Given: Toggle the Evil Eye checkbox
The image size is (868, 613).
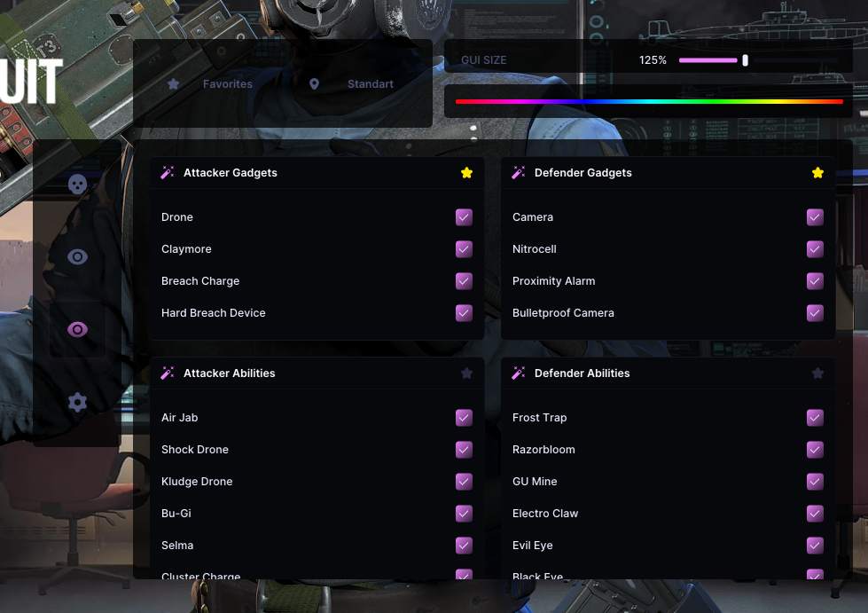Looking at the screenshot, I should click(815, 546).
